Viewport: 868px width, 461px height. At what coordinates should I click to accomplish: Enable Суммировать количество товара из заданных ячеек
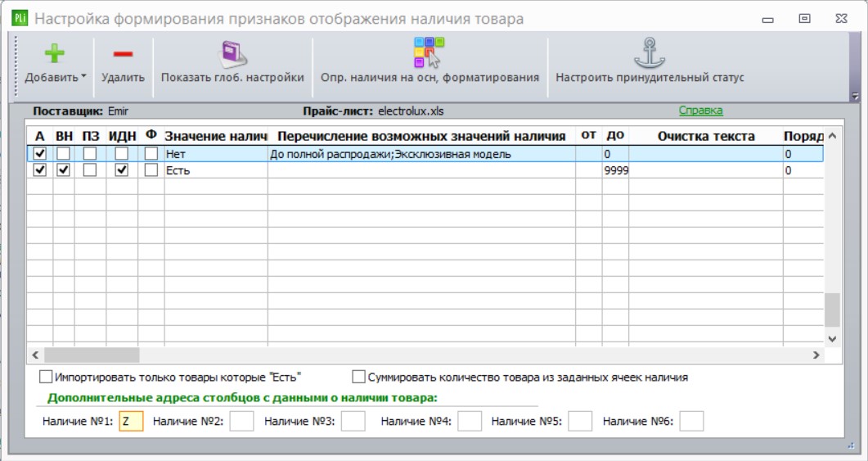tap(358, 377)
